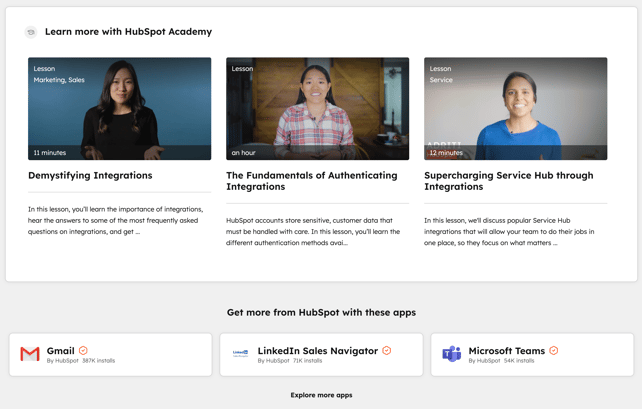Click Supercharging Service Hub through Integrations title

509,181
